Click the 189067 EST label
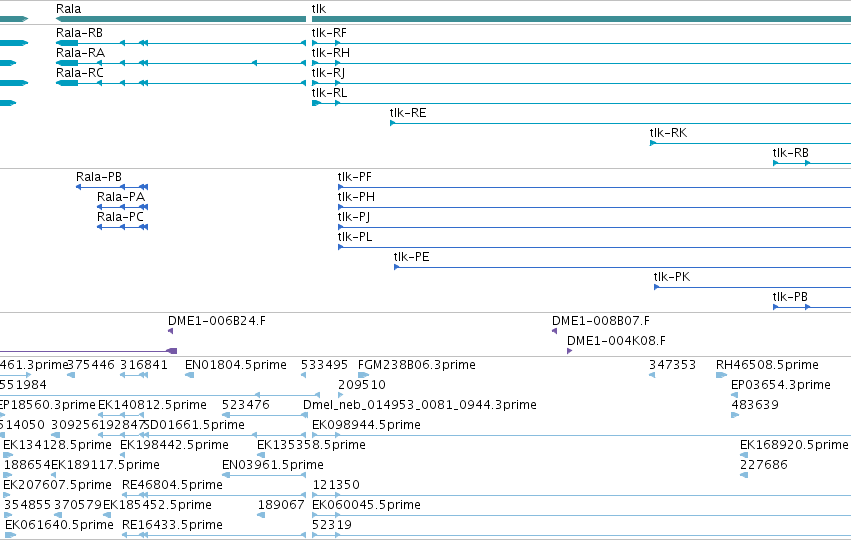This screenshot has height=540, width=851. point(281,505)
